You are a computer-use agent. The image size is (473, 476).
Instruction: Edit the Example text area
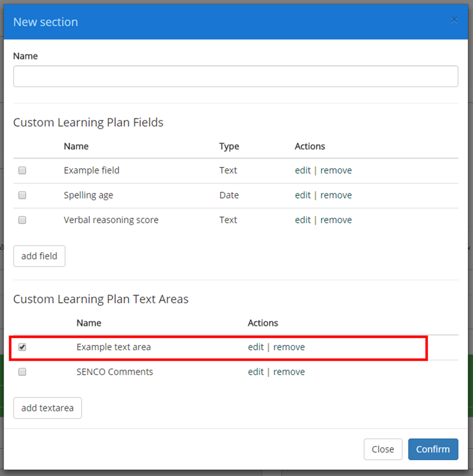tap(256, 347)
